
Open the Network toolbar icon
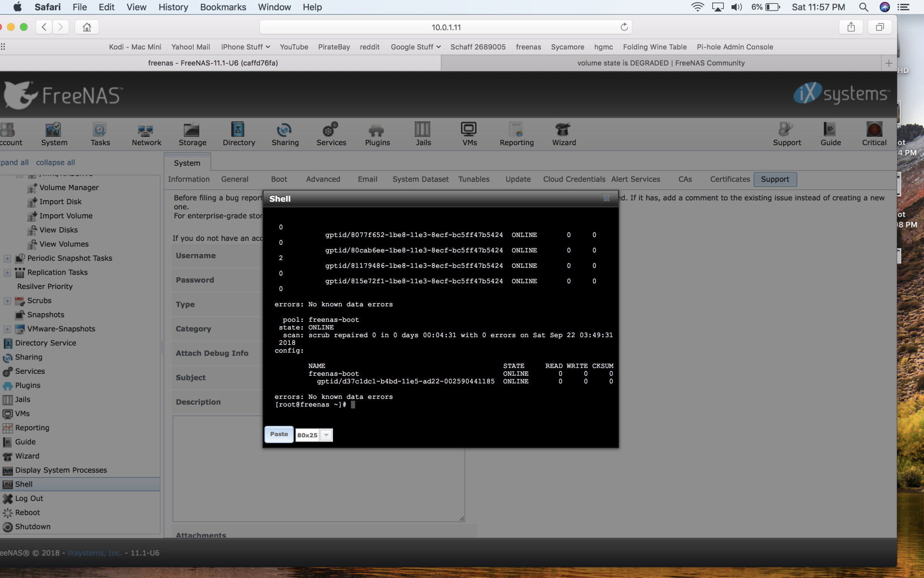click(x=146, y=134)
